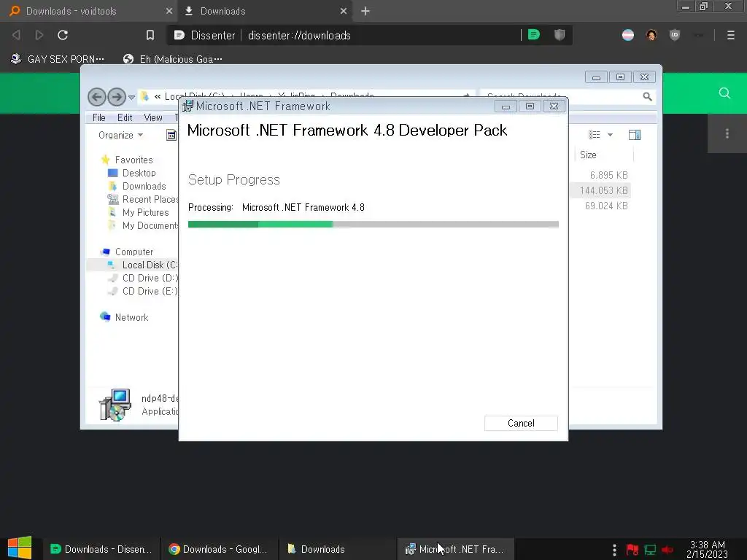Screen dimensions: 747x560
Task: Click the network tray icon
Action: 650,550
